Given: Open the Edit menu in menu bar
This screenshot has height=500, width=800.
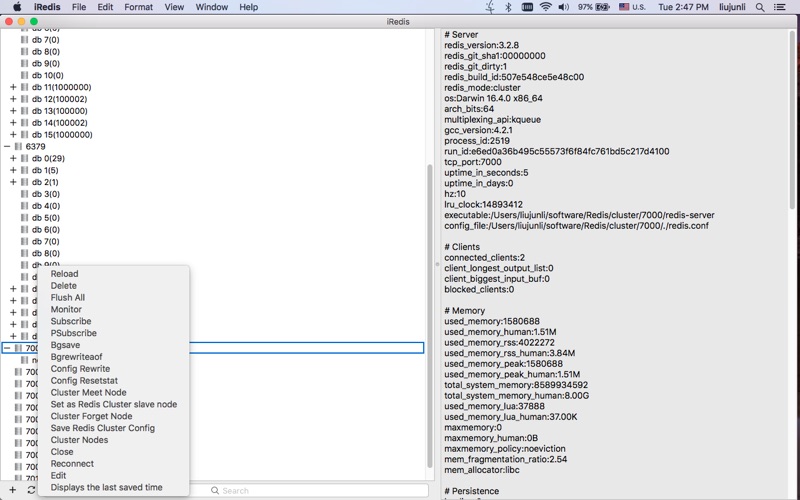Looking at the screenshot, I should 105,7.
